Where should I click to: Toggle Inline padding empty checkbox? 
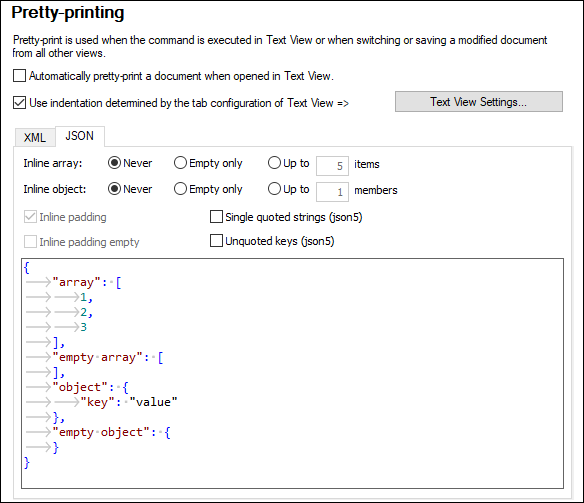coord(30,242)
